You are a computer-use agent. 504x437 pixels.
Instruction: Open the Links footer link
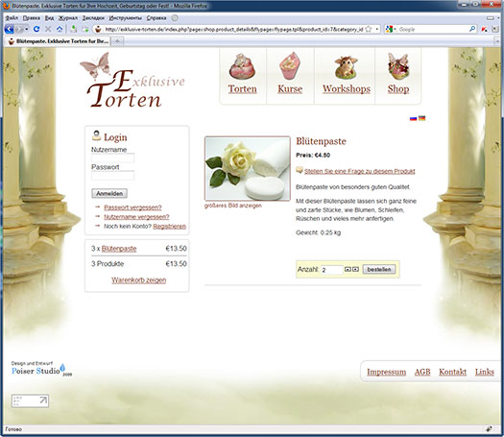(485, 372)
